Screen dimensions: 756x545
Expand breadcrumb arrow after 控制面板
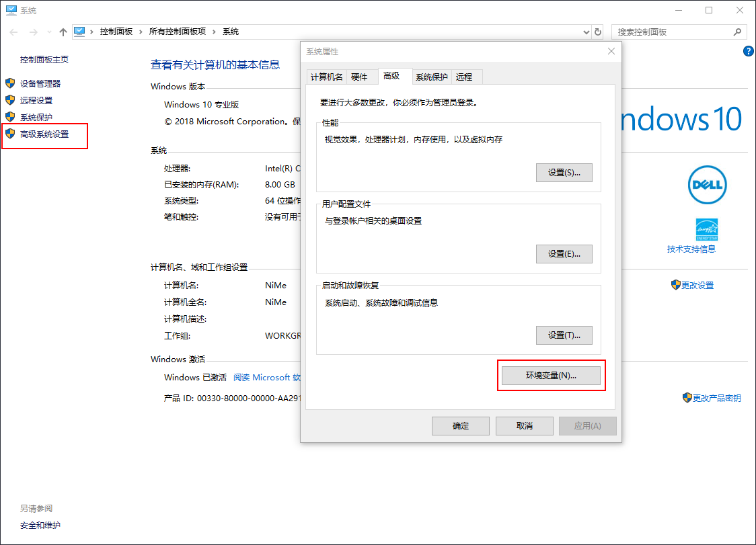[x=141, y=32]
